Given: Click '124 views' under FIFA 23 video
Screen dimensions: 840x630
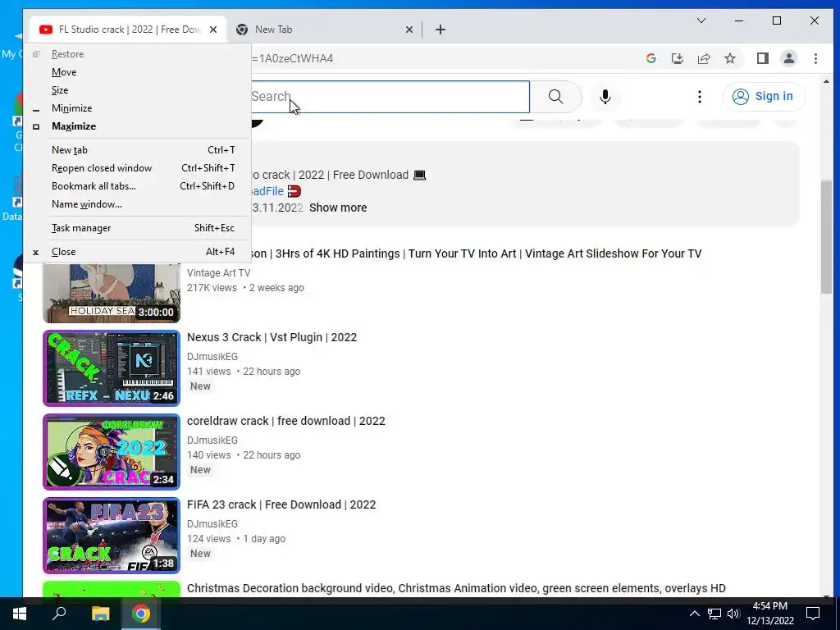Looking at the screenshot, I should click(208, 539).
